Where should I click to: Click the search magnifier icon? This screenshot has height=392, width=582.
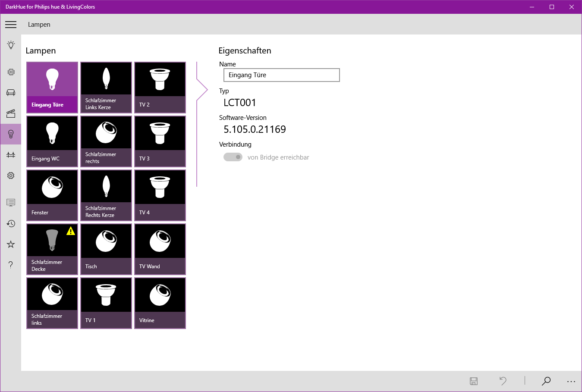pyautogui.click(x=546, y=381)
